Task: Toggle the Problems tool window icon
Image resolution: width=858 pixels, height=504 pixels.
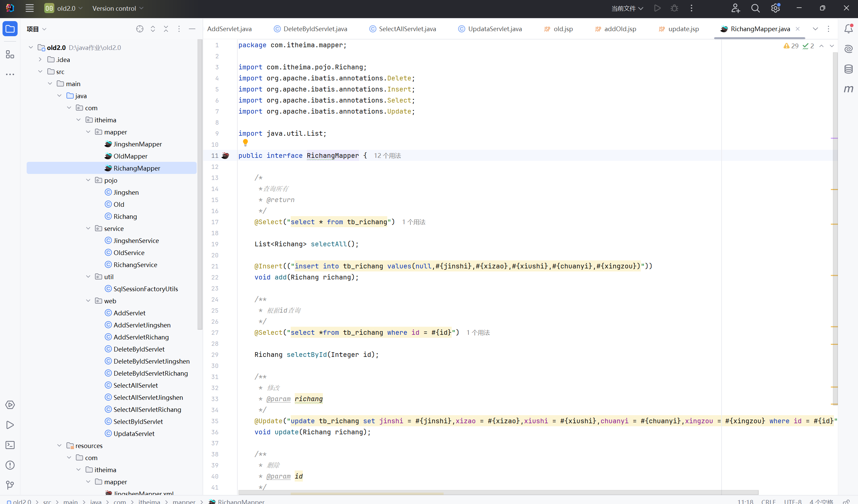Action: click(10, 465)
